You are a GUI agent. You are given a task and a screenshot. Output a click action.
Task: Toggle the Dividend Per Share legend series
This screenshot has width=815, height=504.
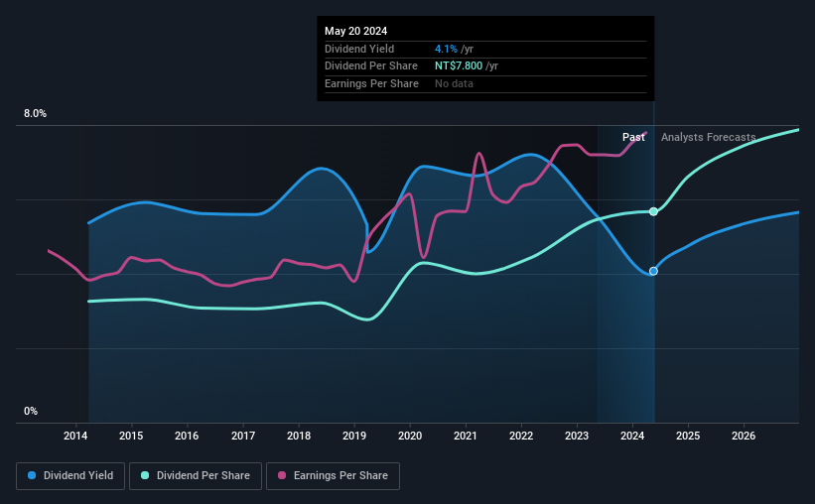[x=196, y=476]
